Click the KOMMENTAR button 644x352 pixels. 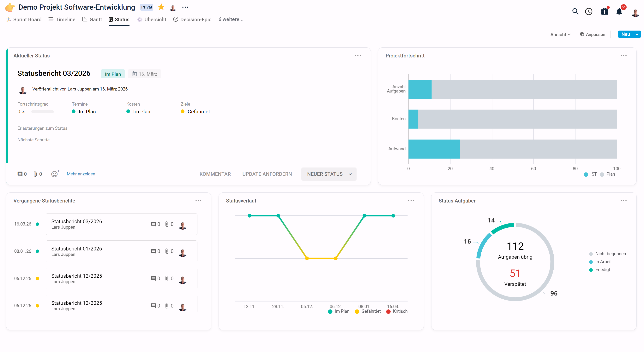click(215, 174)
